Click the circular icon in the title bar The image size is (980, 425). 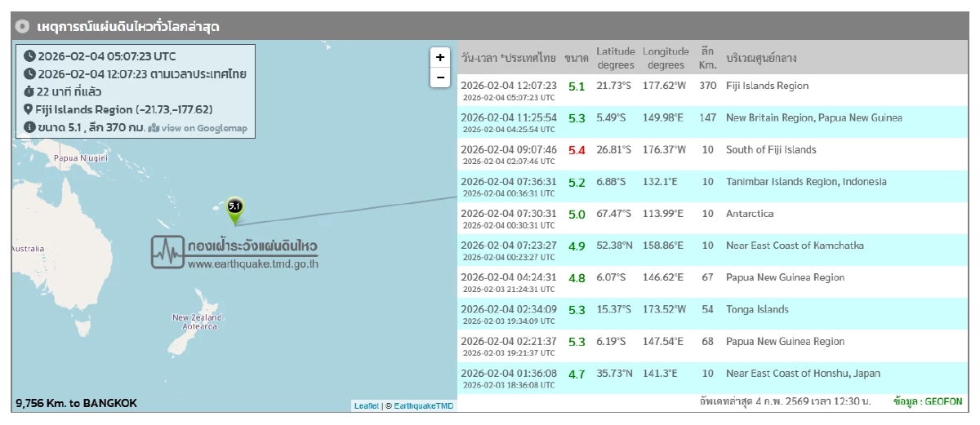pyautogui.click(x=23, y=27)
